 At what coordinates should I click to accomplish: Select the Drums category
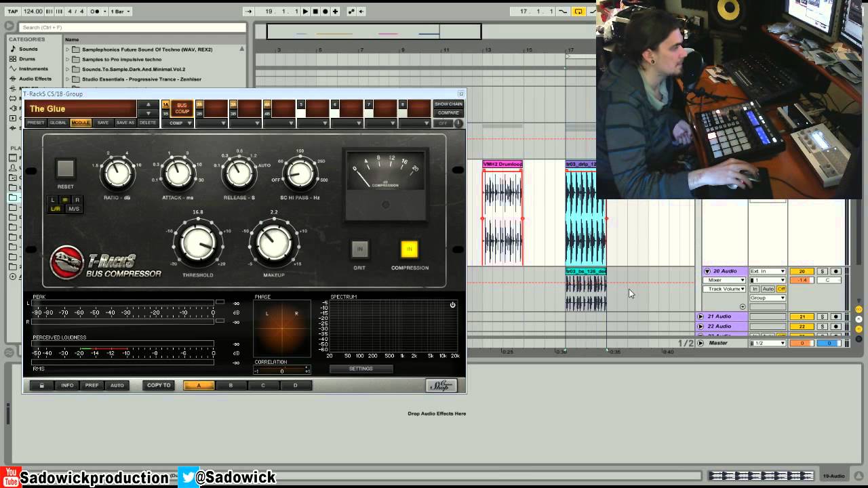(26, 59)
